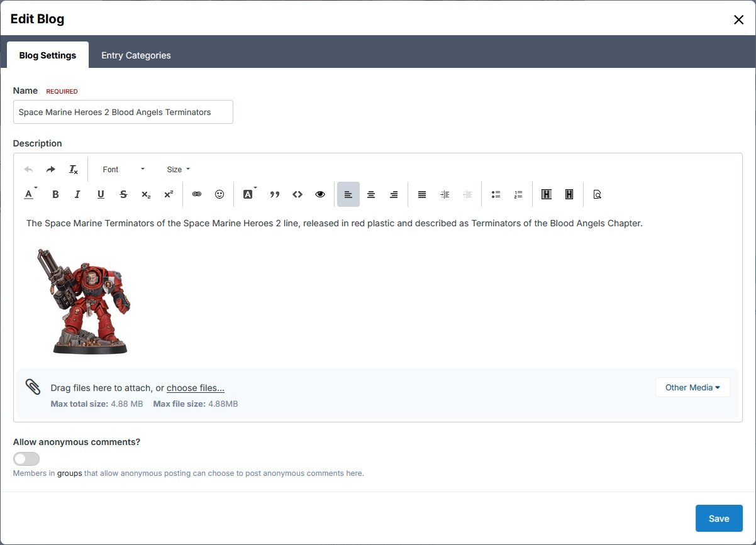
Task: Apply italic formatting
Action: coord(77,195)
